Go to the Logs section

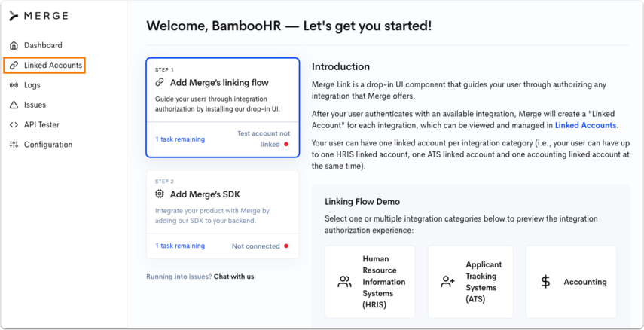click(x=32, y=85)
